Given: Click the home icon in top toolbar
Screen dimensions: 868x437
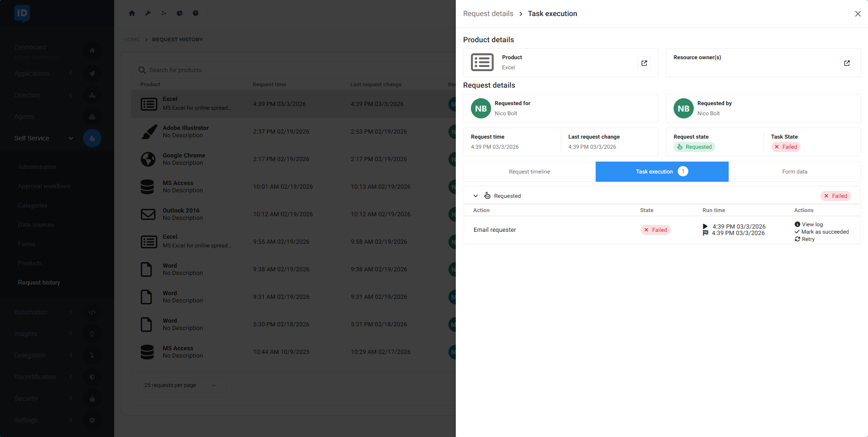Looking at the screenshot, I should (x=132, y=13).
